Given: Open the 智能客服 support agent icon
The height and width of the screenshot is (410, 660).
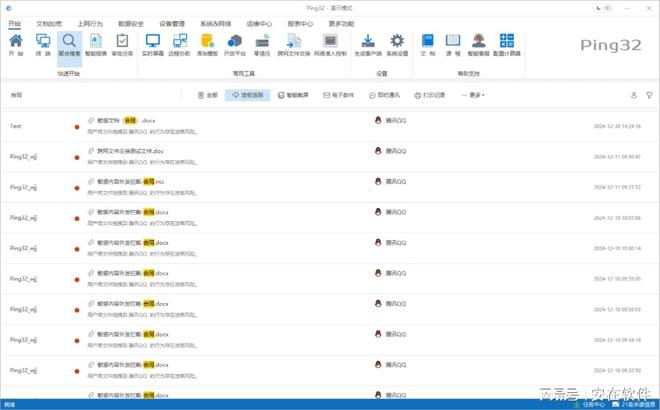Looking at the screenshot, I should point(479,46).
